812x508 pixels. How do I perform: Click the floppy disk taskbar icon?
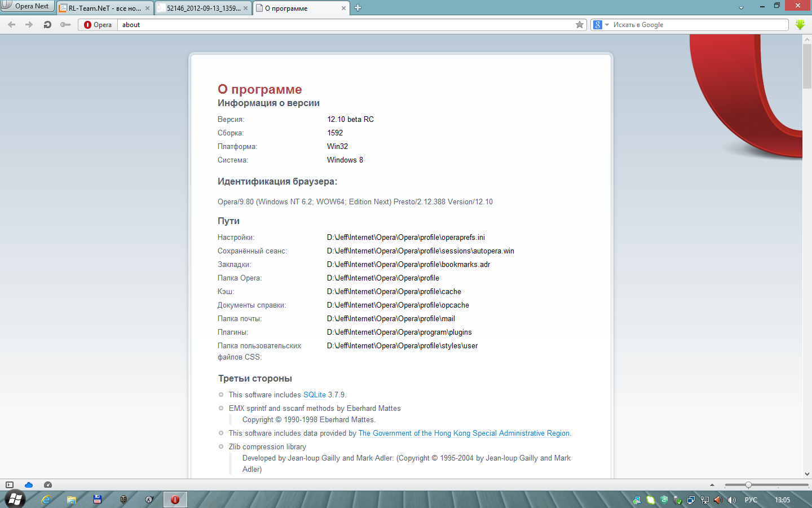pos(98,500)
